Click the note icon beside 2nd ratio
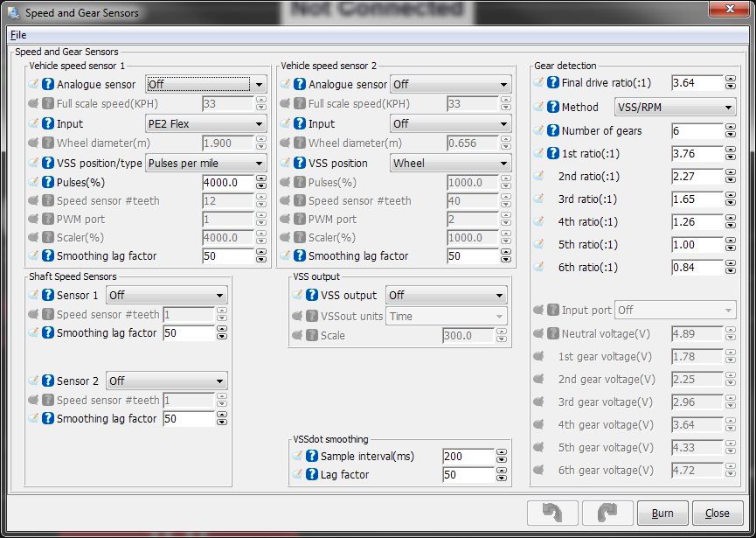 click(x=538, y=176)
